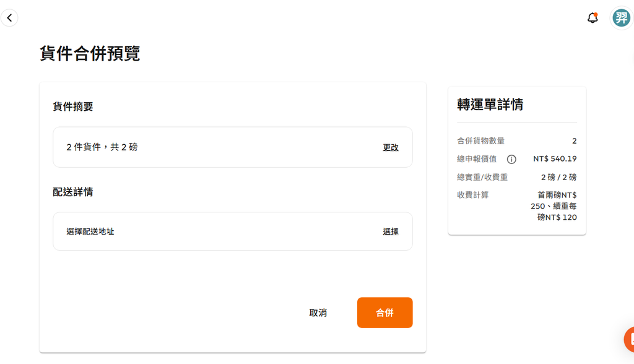This screenshot has height=364, width=634.
Task: Click the "2 磅 / 2 磅" weight value
Action: coord(558,177)
